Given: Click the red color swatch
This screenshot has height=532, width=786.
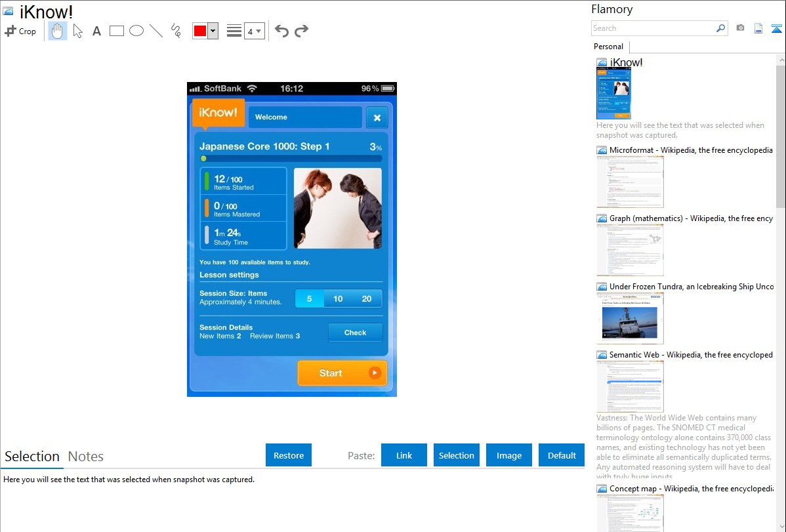Looking at the screenshot, I should click(x=200, y=31).
